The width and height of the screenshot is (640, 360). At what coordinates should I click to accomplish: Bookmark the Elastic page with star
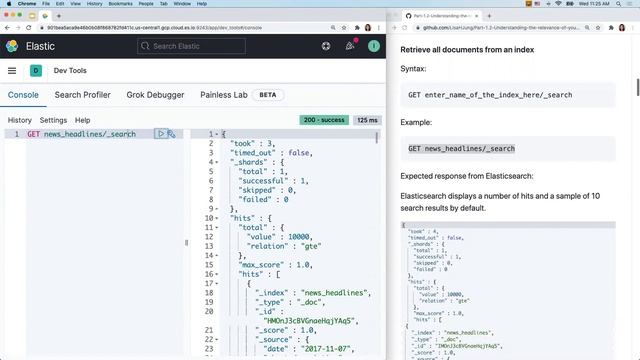(x=344, y=28)
